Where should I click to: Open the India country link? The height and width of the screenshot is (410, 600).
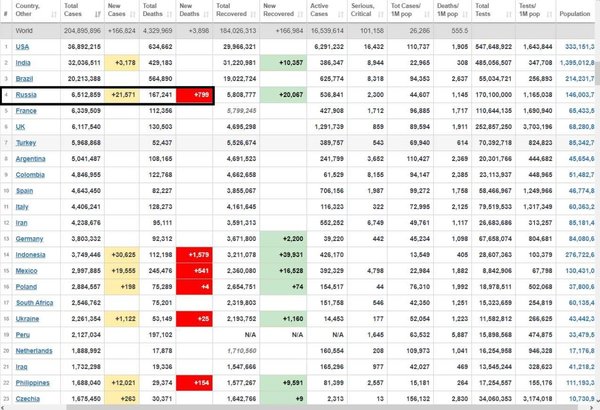point(23,63)
